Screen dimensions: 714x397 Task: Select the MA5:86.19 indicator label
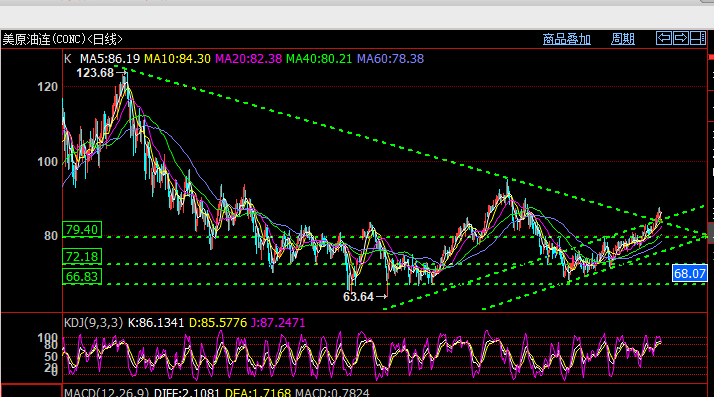pos(110,59)
